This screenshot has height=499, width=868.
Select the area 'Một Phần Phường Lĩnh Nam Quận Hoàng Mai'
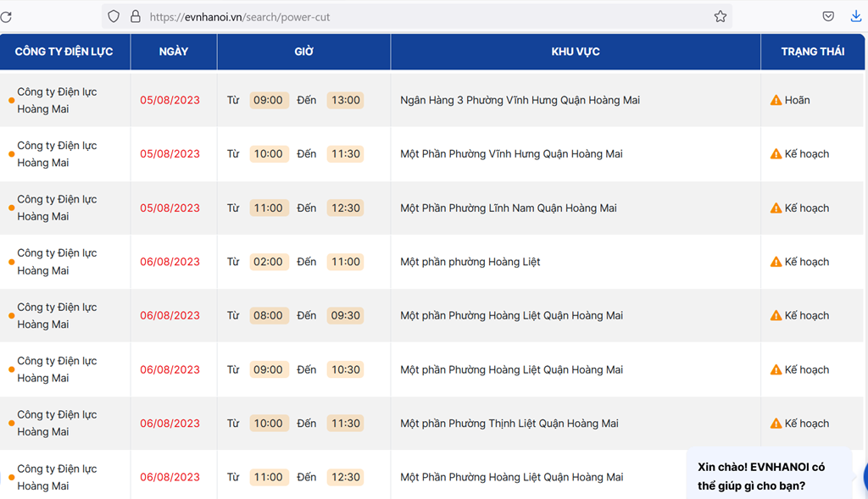coord(509,208)
